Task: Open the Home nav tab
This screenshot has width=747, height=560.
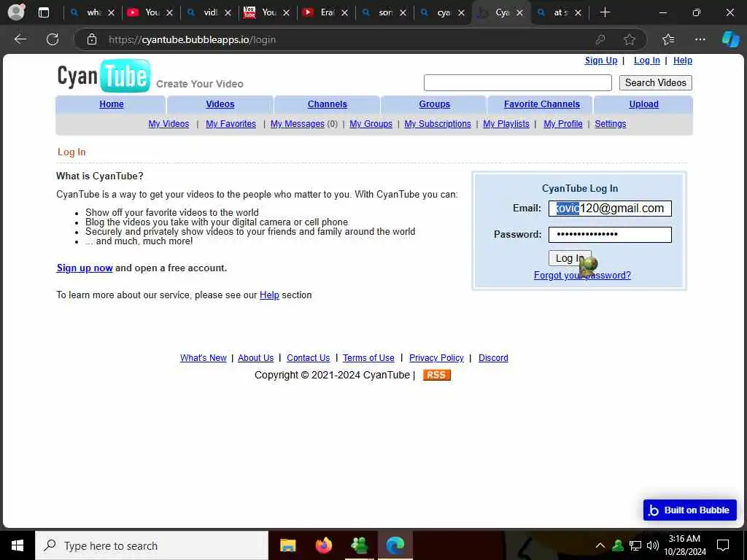Action: (112, 104)
